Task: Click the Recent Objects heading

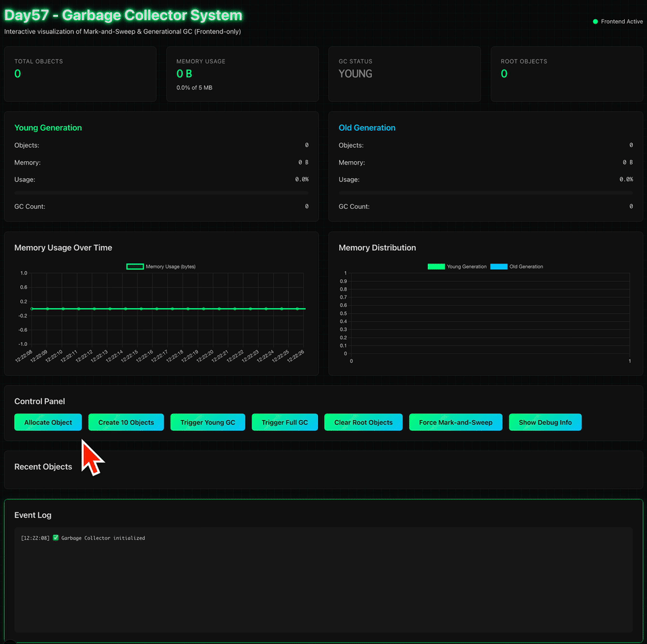Action: point(43,467)
